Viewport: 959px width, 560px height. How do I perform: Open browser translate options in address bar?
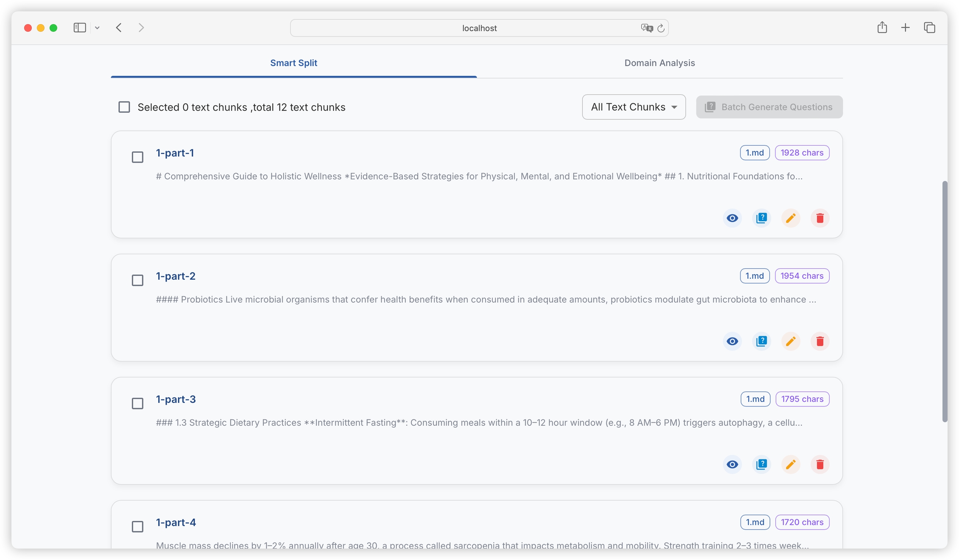coord(646,28)
